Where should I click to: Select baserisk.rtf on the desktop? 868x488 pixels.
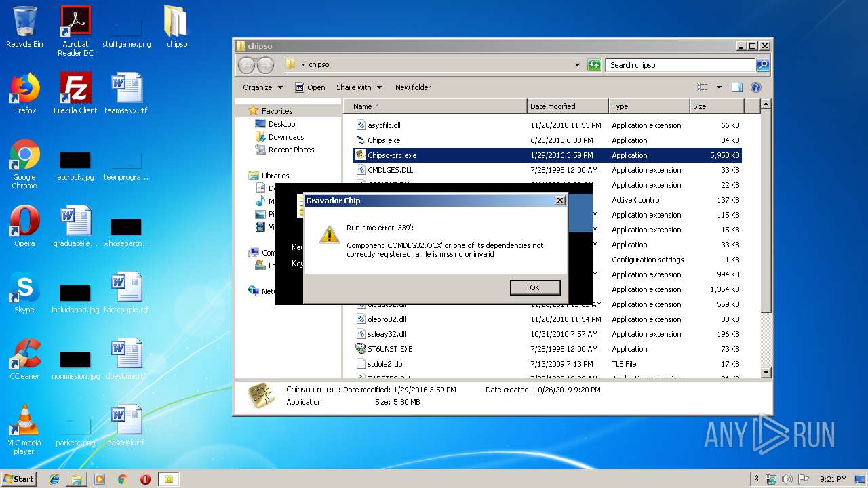[x=126, y=426]
